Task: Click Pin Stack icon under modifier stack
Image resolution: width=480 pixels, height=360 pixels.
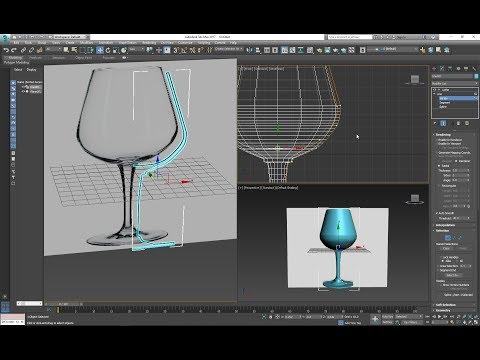Action: (x=435, y=123)
